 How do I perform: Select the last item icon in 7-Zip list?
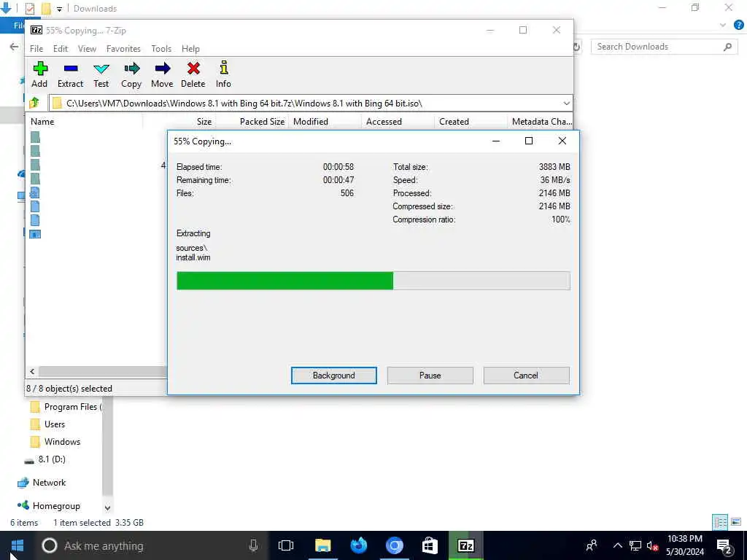coord(35,234)
